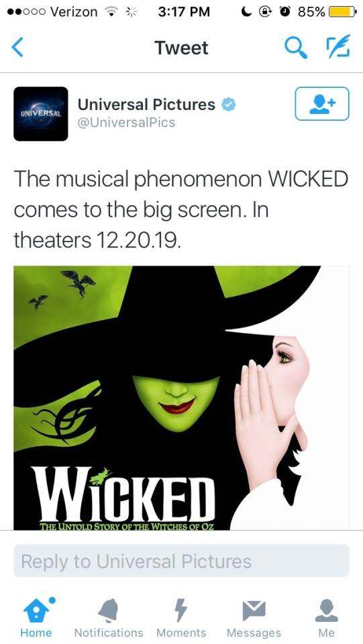Tap the Tweet title in navigation bar
This screenshot has width=363, height=644.
pos(181,48)
